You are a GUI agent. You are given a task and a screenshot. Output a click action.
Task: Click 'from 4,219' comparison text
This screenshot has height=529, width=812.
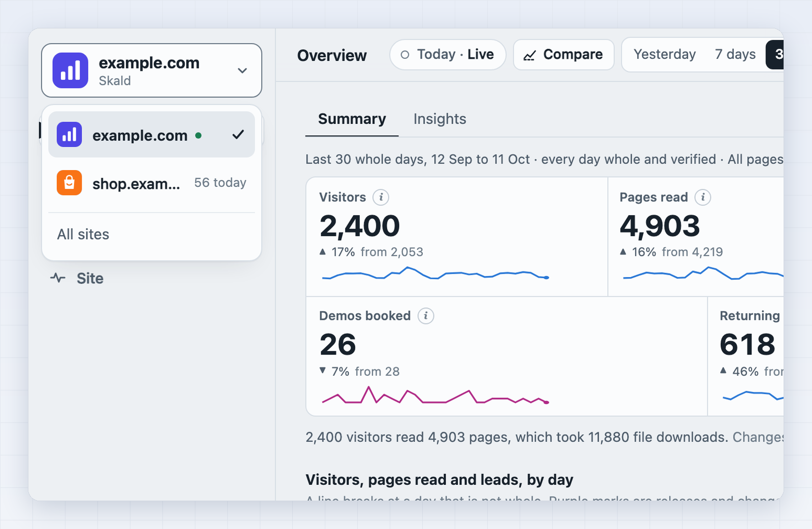point(692,252)
